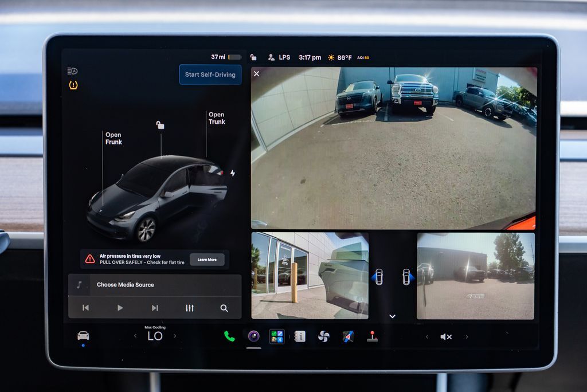Select the left repeater camera thumbnail
The image size is (587, 392).
(310, 276)
